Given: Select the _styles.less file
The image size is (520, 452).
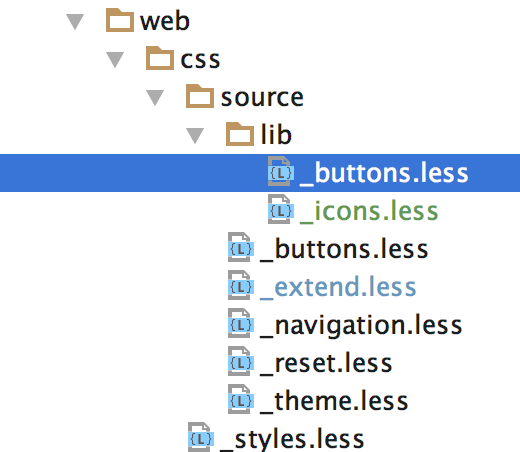Looking at the screenshot, I should point(292,439).
